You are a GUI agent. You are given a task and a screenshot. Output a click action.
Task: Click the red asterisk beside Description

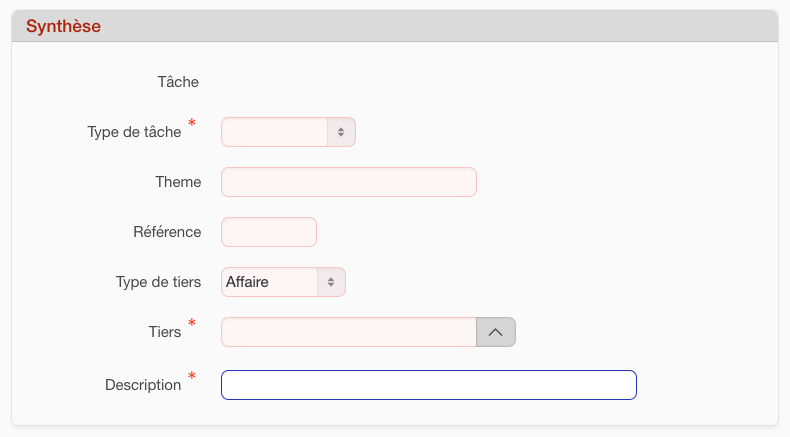point(192,377)
